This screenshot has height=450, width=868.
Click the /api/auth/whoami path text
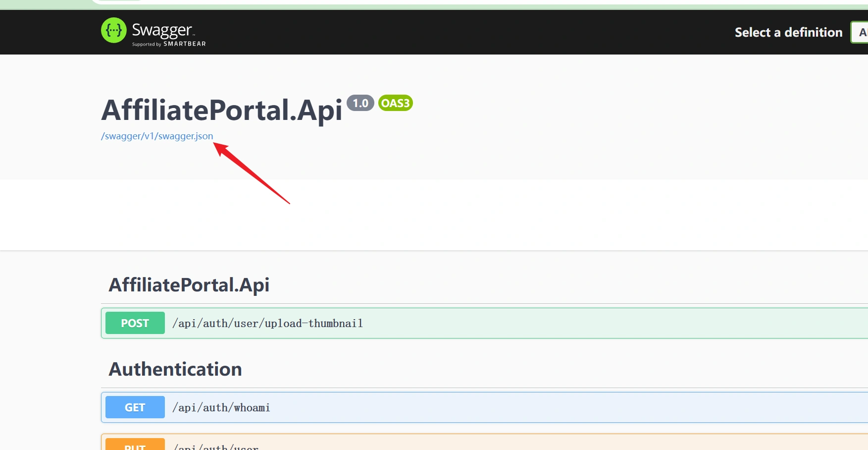pyautogui.click(x=221, y=408)
